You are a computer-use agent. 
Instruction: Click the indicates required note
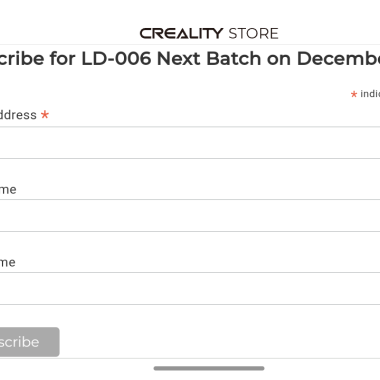(x=370, y=94)
